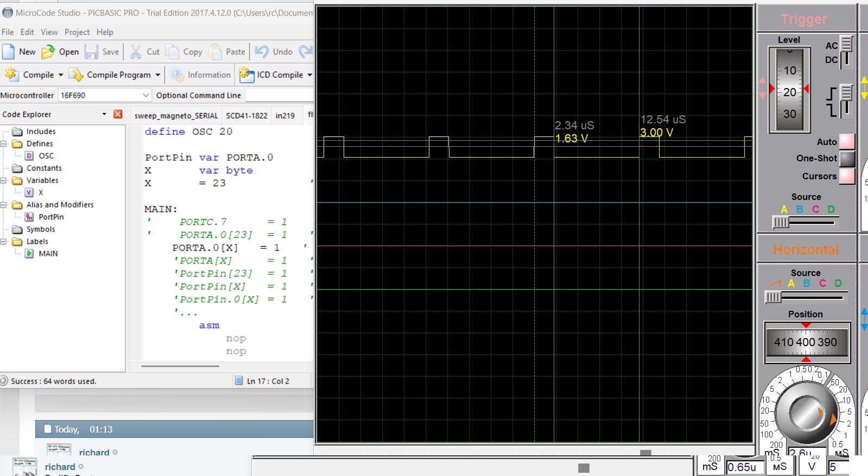The image size is (868, 476).
Task: Click the Paste clipboard icon
Action: click(216, 52)
